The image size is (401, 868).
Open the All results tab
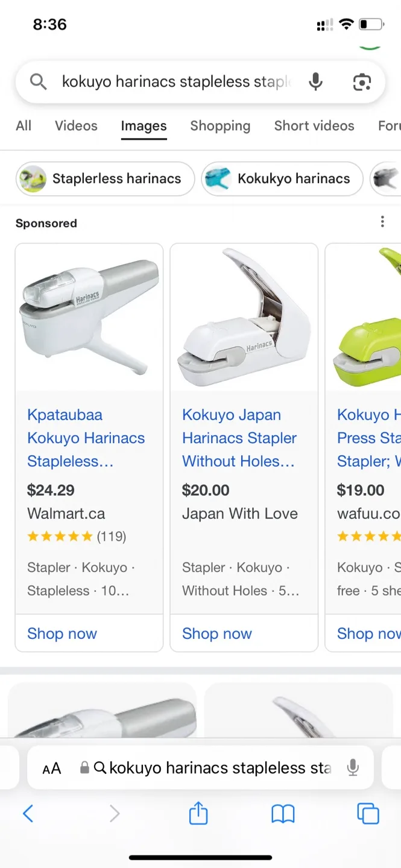tap(24, 125)
